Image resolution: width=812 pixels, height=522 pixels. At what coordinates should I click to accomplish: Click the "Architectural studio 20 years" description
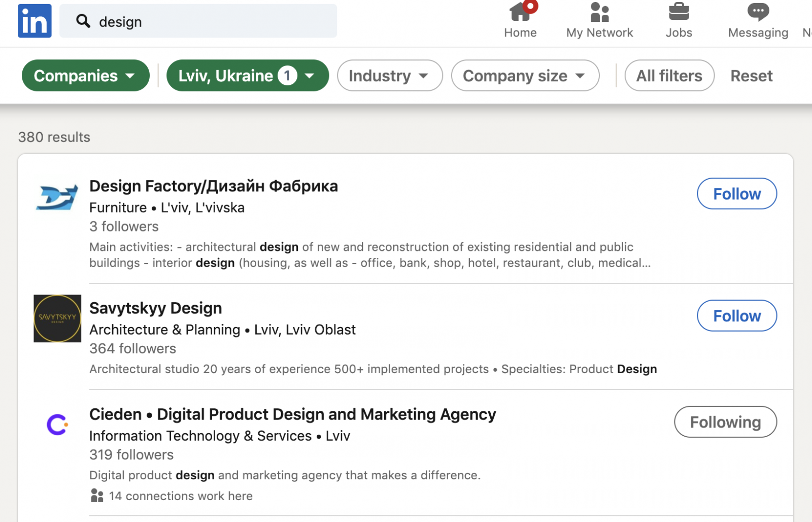pos(373,369)
